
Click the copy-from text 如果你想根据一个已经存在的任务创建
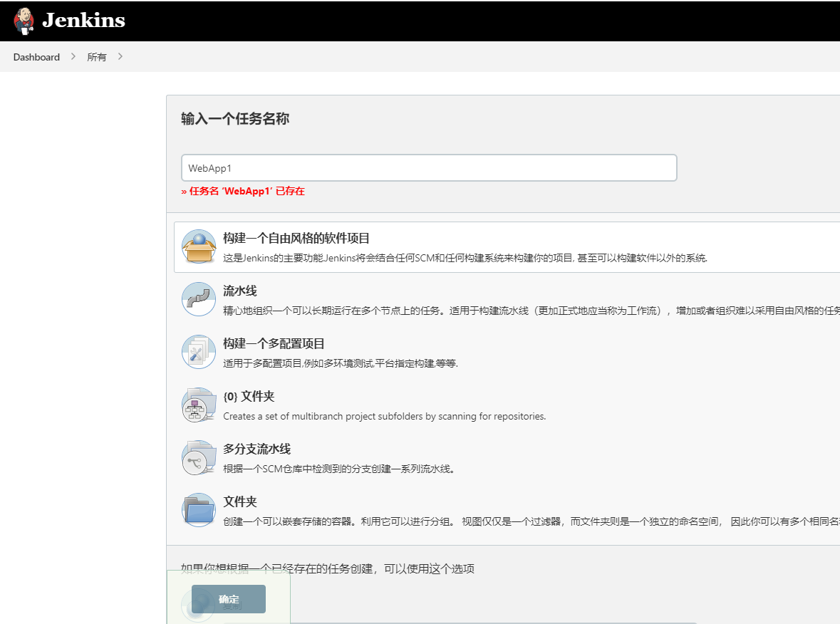(x=327, y=568)
